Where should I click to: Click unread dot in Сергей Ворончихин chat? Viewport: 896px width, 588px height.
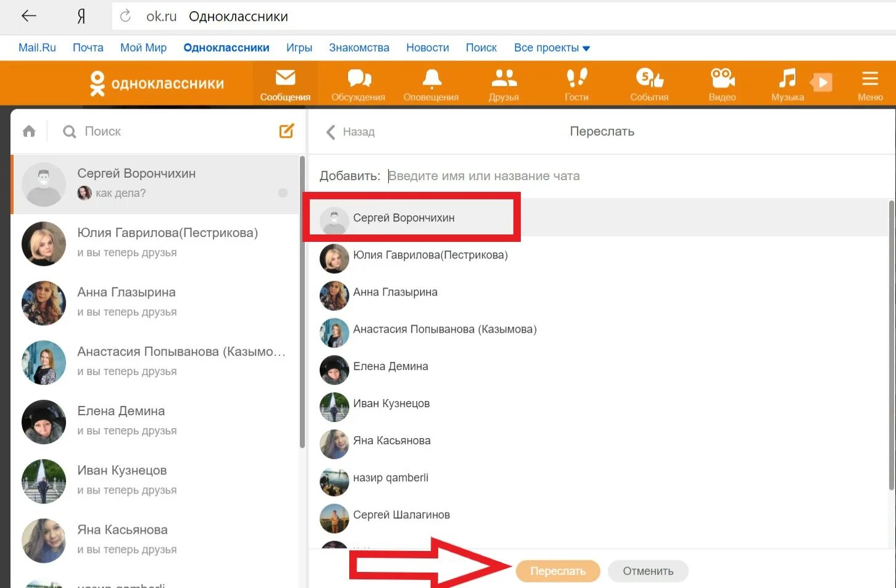(x=283, y=193)
